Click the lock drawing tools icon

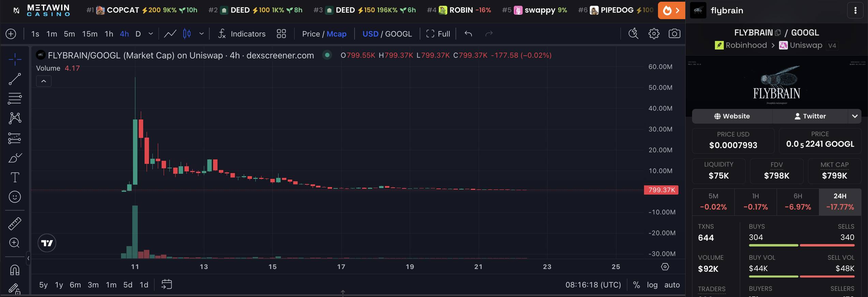[x=15, y=289]
